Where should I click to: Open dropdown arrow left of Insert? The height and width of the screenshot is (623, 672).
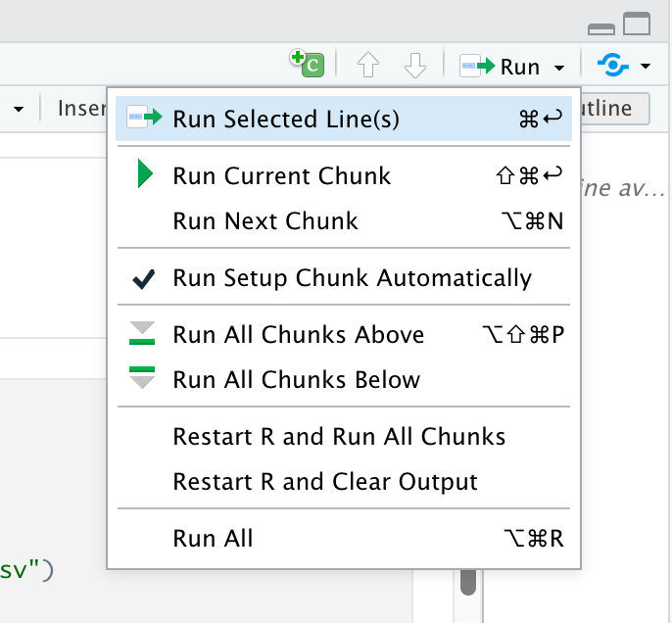[x=19, y=110]
